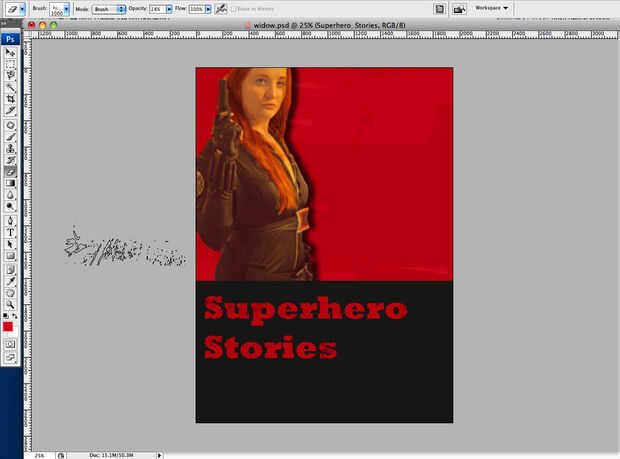This screenshot has height=459, width=620.
Task: Select the Eyedropper tool
Action: pos(10,281)
